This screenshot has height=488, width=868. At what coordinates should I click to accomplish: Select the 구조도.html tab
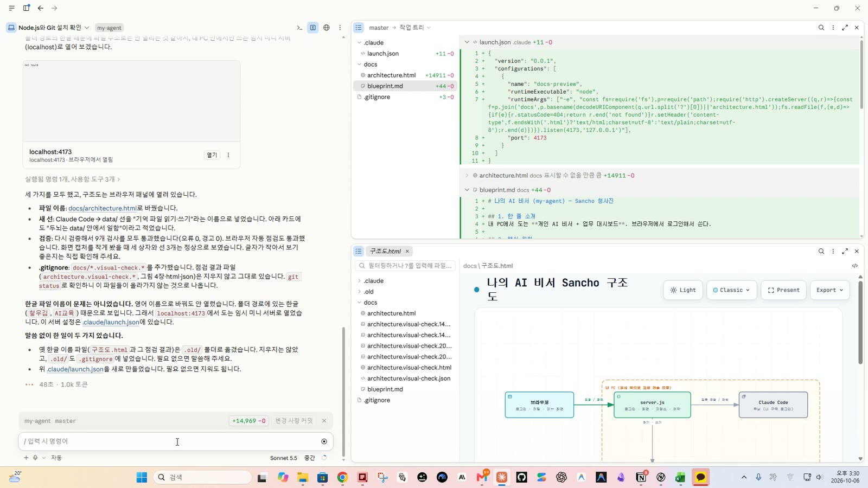pos(386,252)
